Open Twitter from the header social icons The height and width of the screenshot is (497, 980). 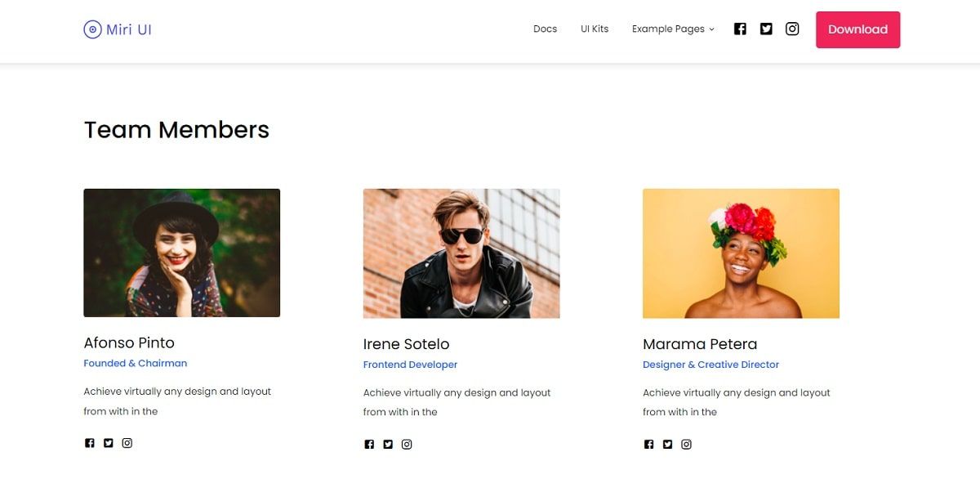tap(766, 28)
